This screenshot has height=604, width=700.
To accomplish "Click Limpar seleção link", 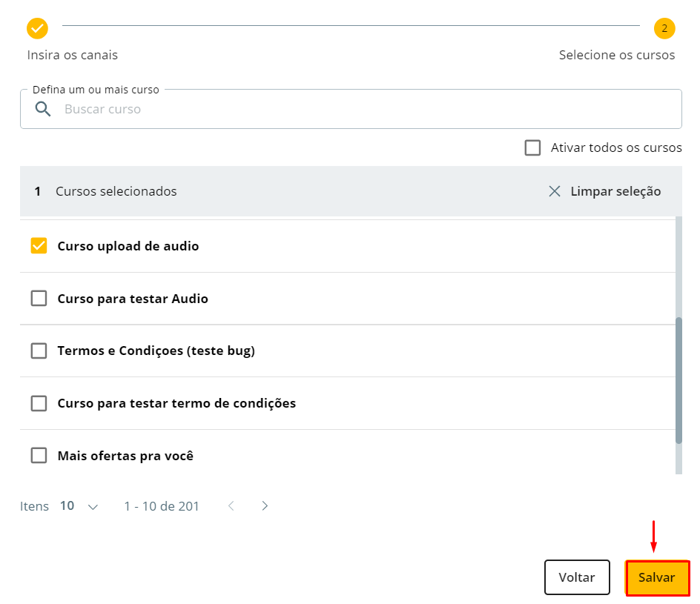I will click(x=615, y=191).
